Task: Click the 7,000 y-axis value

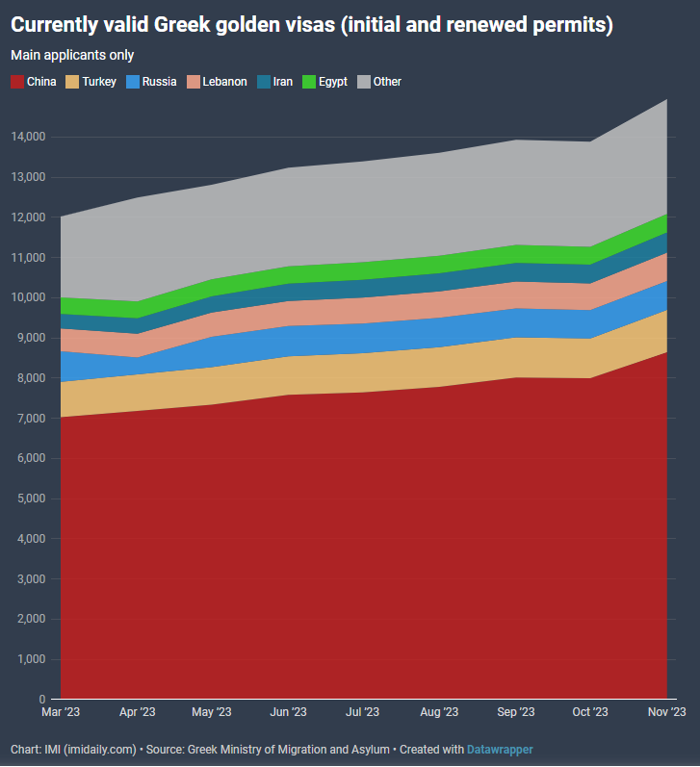Action: tap(32, 419)
